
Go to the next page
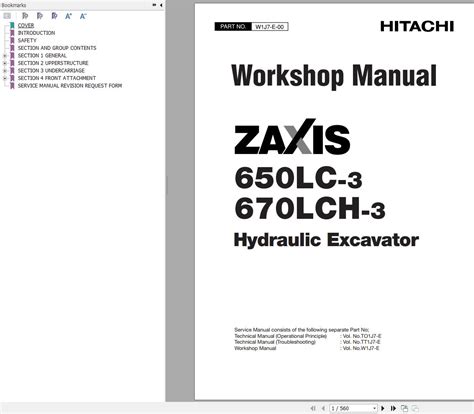[383, 408]
